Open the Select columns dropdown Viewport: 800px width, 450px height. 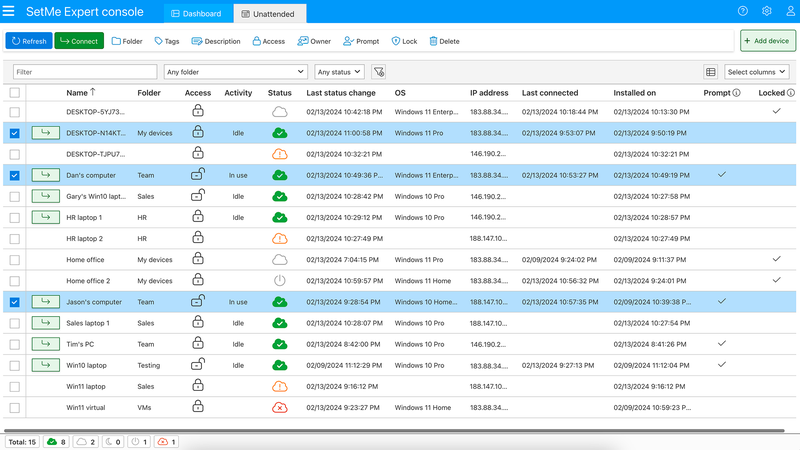pos(756,72)
